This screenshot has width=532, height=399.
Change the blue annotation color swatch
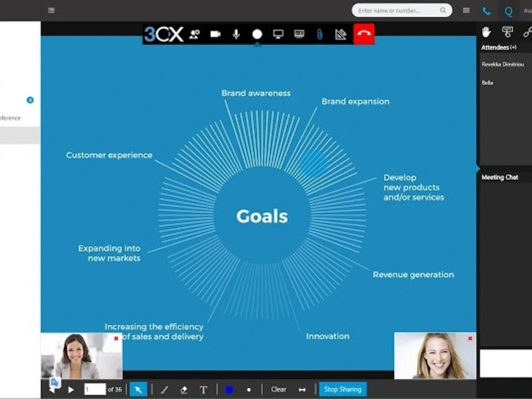229,389
